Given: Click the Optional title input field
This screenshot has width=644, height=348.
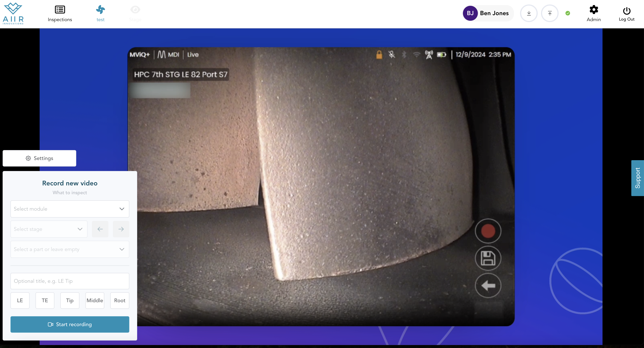Looking at the screenshot, I should click(70, 281).
